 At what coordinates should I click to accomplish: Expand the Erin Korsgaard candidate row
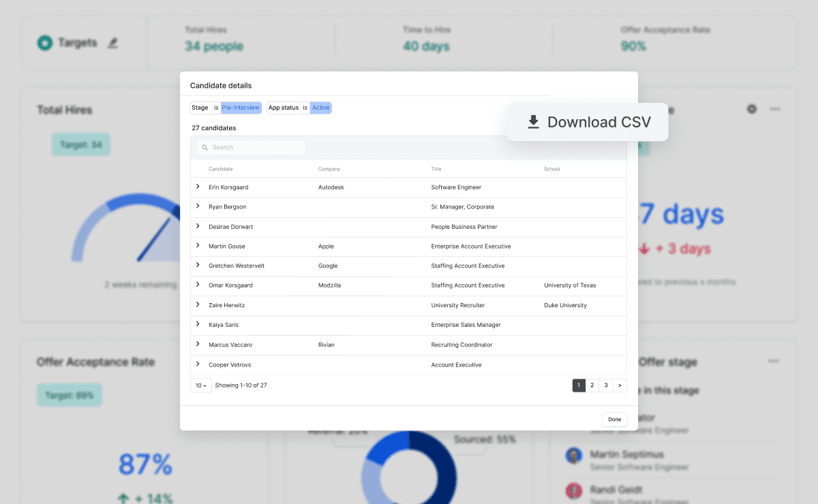(198, 187)
